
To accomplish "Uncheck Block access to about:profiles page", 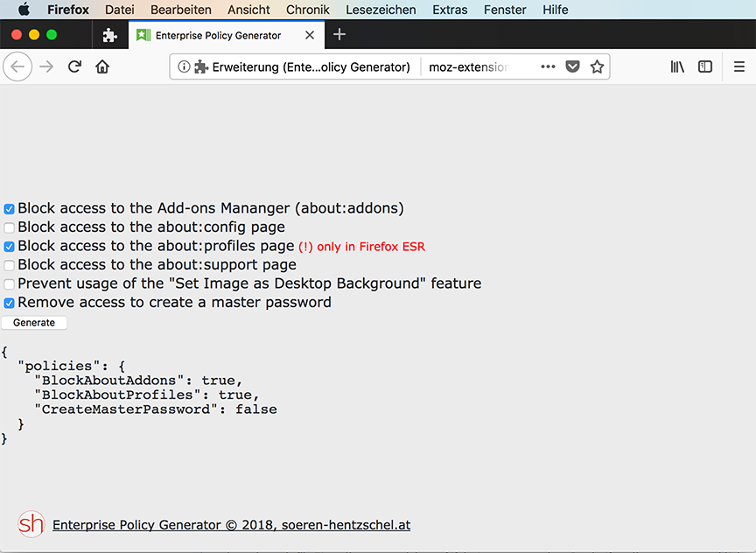I will (x=9, y=247).
